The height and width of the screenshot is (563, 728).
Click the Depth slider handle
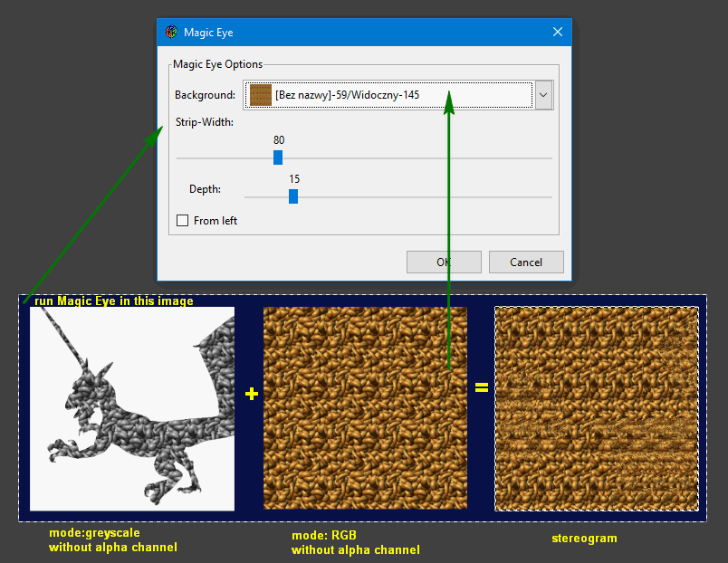[x=293, y=196]
